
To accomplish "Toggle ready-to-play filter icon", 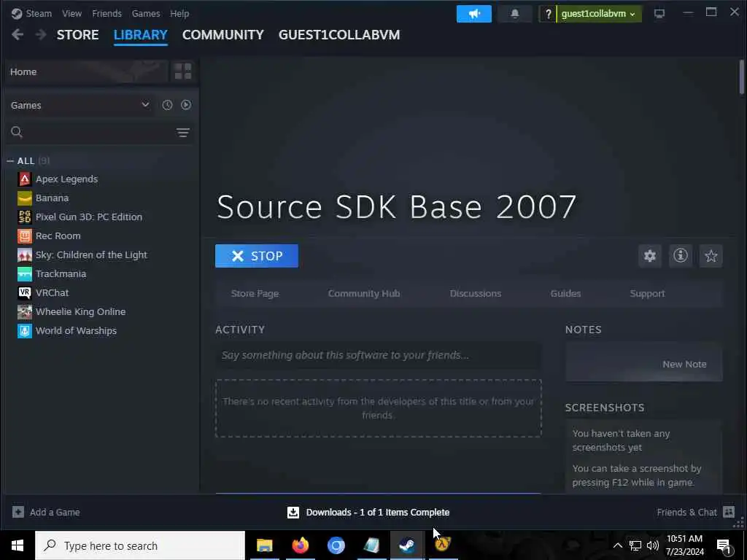I will point(186,105).
